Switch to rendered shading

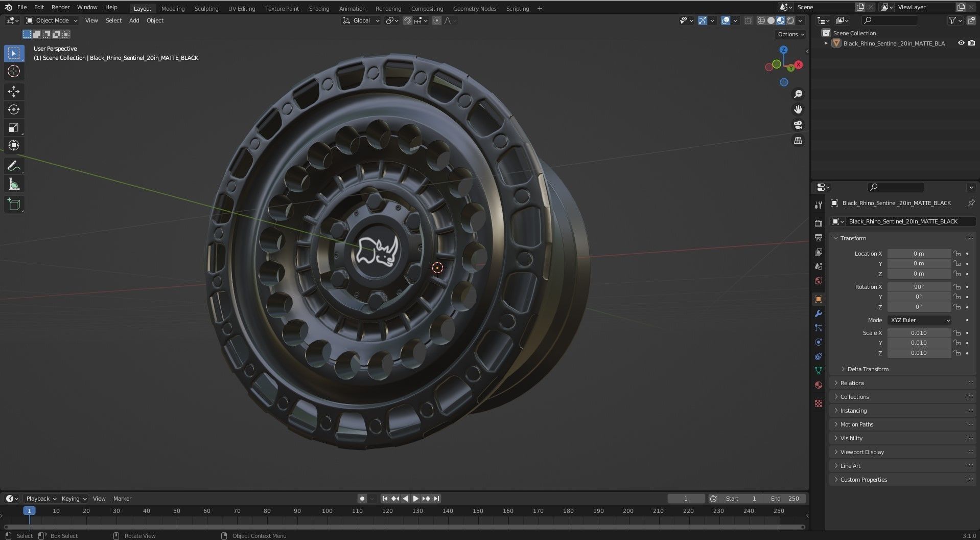[x=790, y=20]
